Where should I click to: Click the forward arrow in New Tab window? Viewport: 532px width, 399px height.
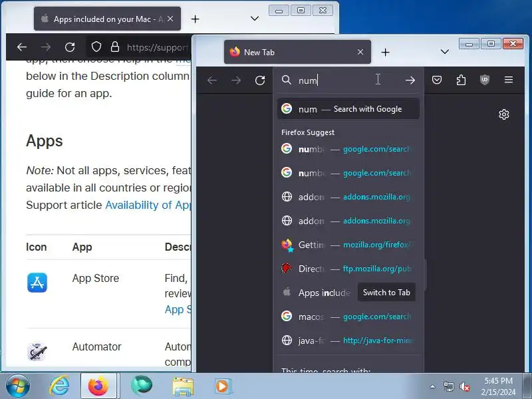[x=236, y=80]
